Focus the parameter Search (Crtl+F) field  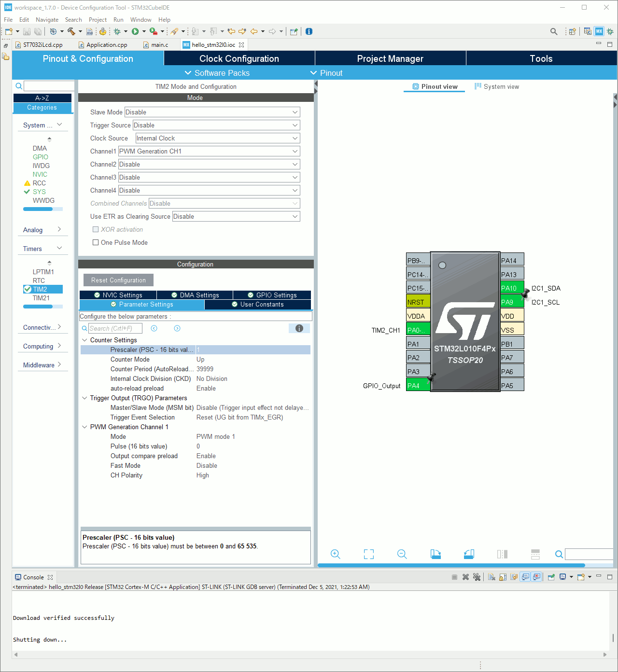(x=115, y=328)
